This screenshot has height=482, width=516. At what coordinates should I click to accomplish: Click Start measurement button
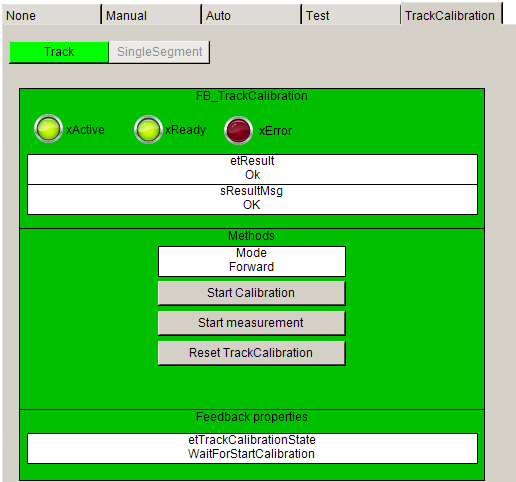click(x=252, y=323)
